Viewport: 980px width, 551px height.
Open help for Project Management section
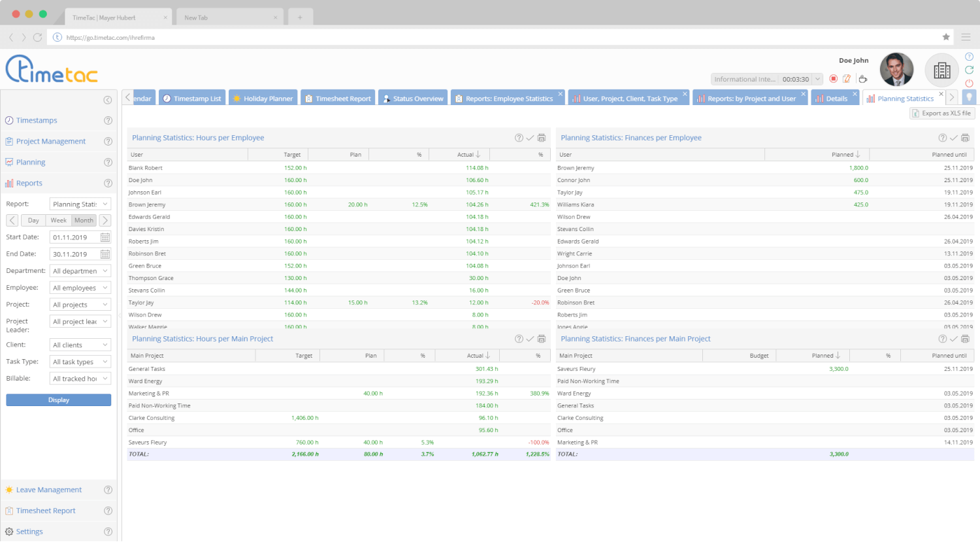tap(108, 141)
